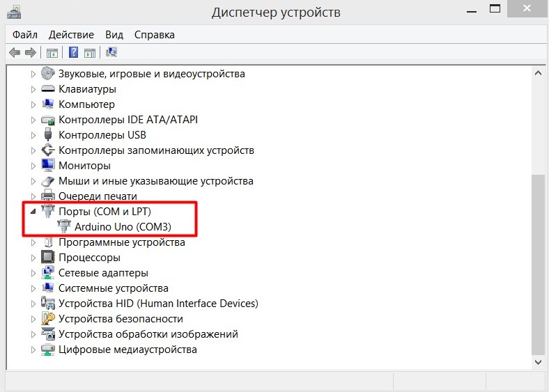Close the Диспетчер устройств window
Image resolution: width=549 pixels, height=392 pixels.
click(x=527, y=9)
